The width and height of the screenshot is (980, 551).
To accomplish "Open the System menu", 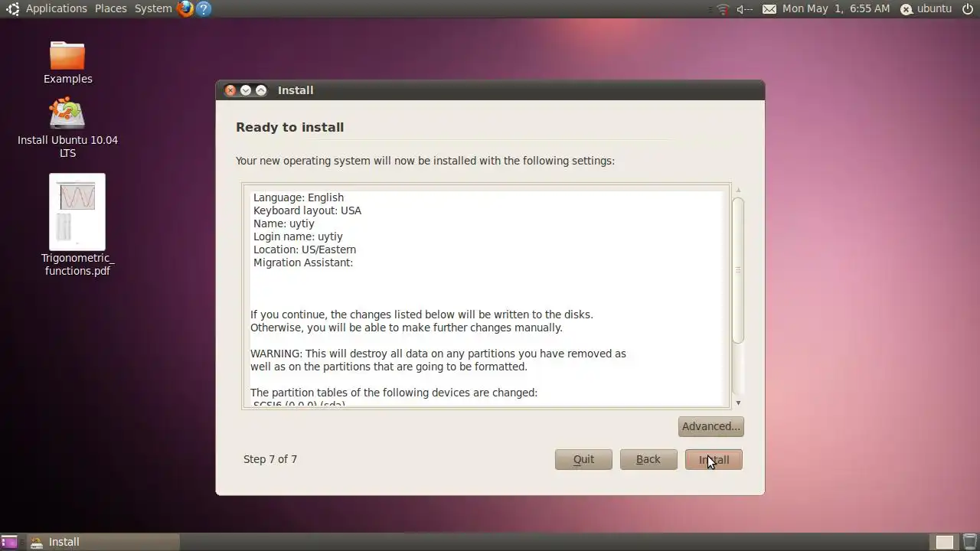I will [x=153, y=8].
